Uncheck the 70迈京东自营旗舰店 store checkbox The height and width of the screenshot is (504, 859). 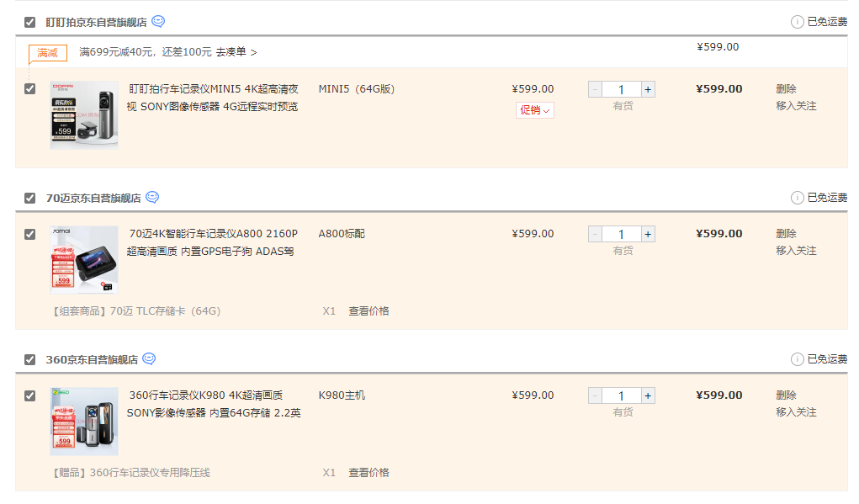[28, 196]
